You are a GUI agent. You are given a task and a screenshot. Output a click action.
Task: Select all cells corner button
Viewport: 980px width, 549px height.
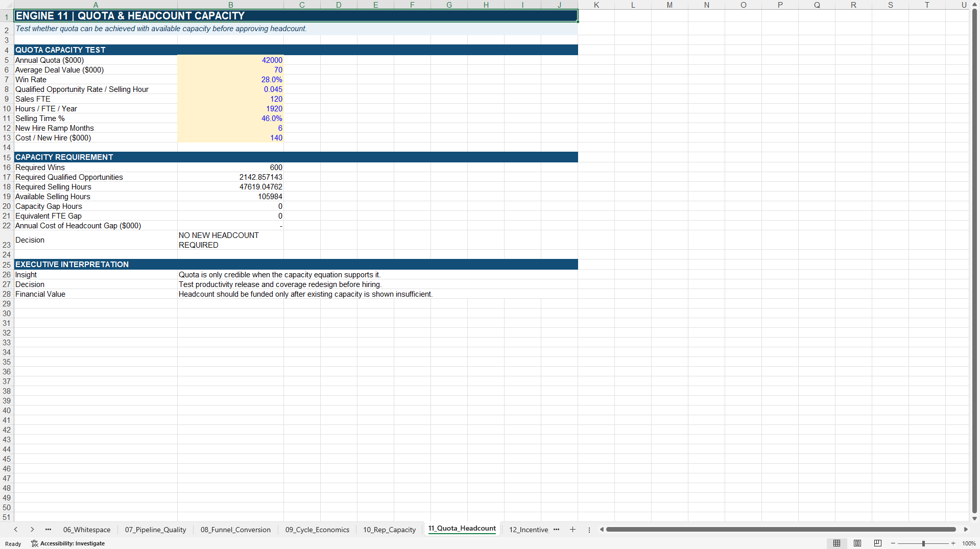[x=7, y=5]
